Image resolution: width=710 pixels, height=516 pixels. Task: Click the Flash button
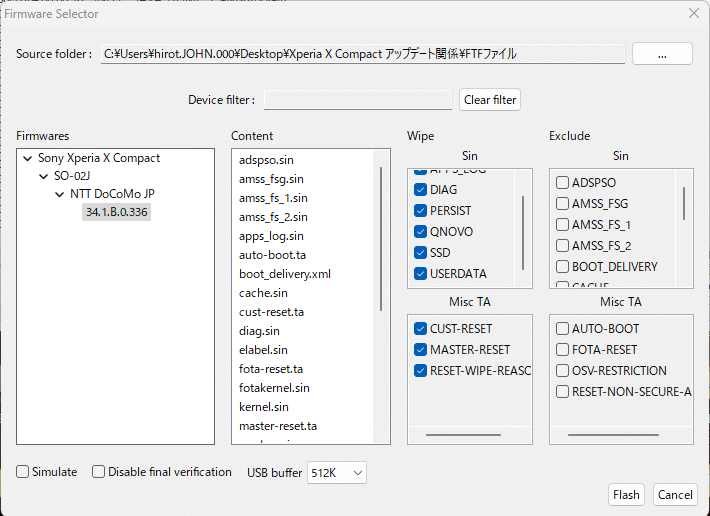pyautogui.click(x=626, y=495)
